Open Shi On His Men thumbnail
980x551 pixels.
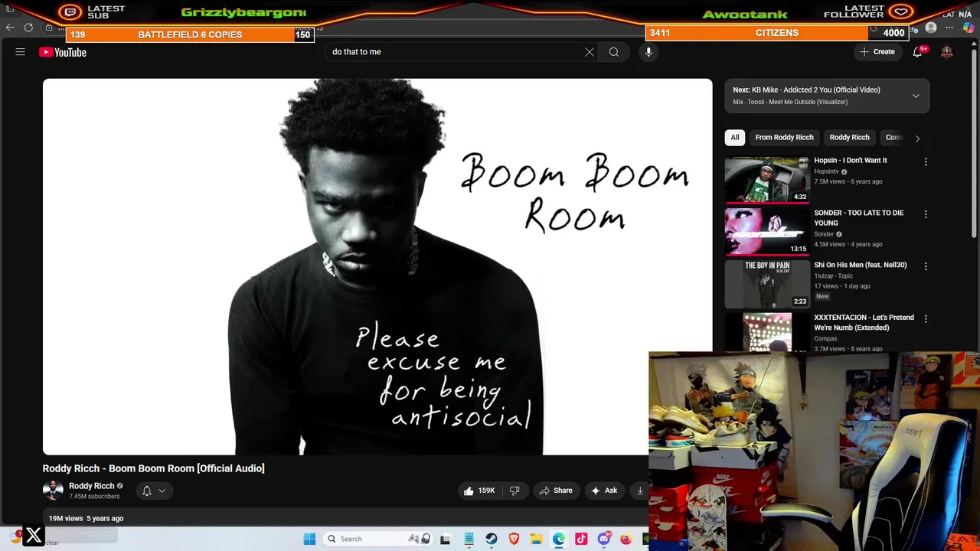point(766,284)
